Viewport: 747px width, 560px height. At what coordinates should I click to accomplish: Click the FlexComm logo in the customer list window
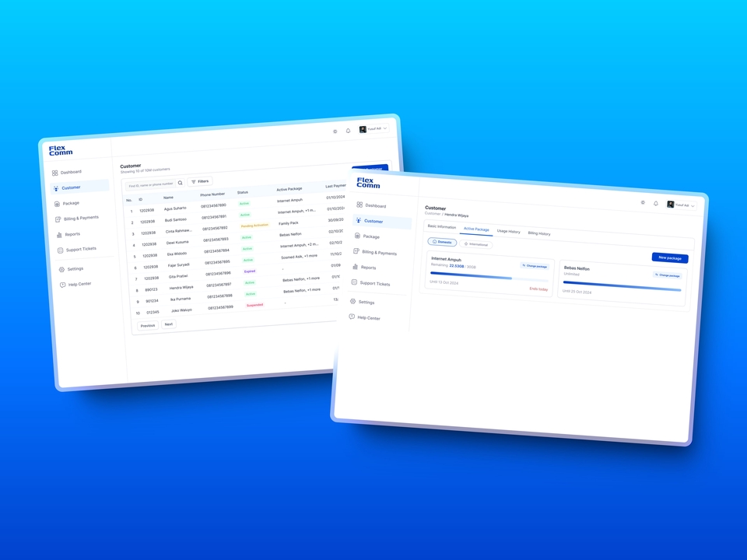click(61, 150)
